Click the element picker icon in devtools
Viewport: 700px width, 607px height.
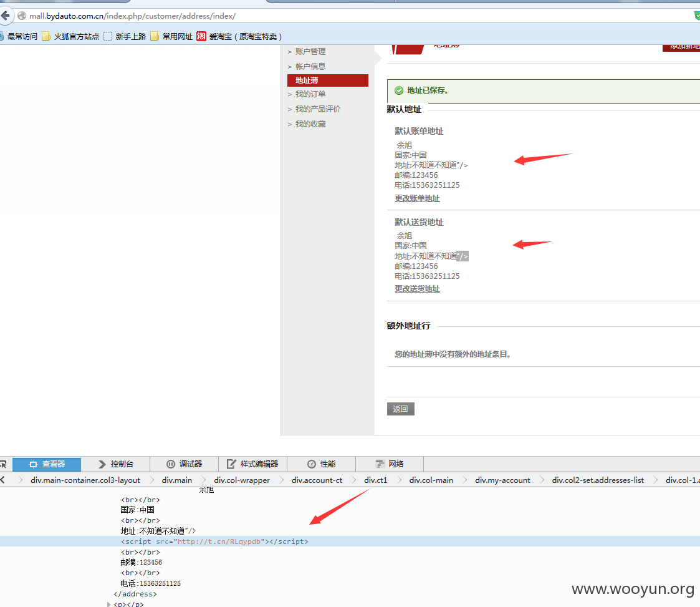[4, 464]
